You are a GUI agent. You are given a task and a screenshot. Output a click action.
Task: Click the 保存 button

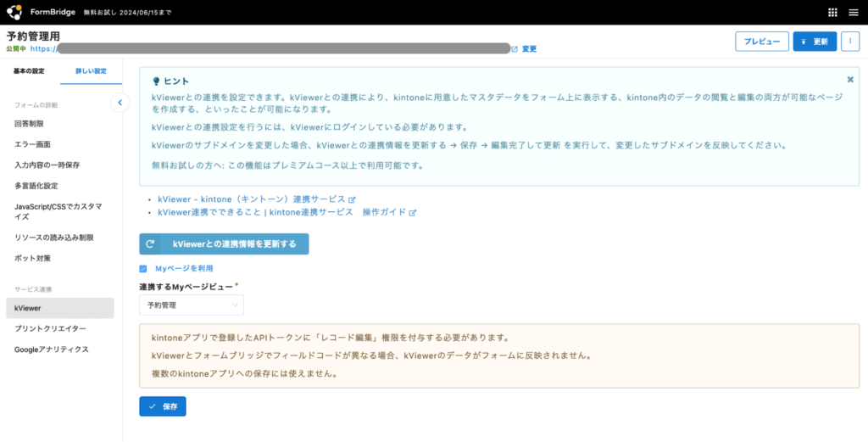tap(163, 406)
